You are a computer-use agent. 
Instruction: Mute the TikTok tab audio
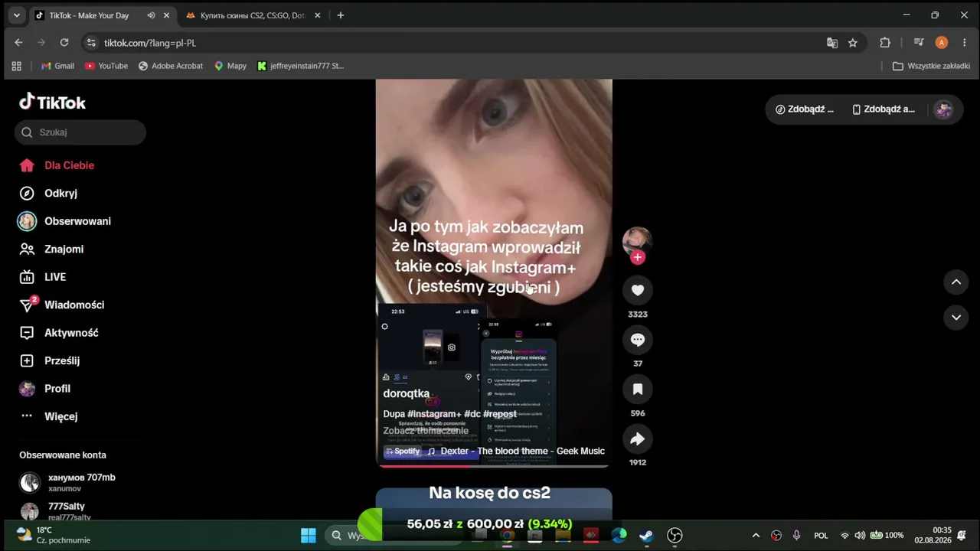[151, 15]
